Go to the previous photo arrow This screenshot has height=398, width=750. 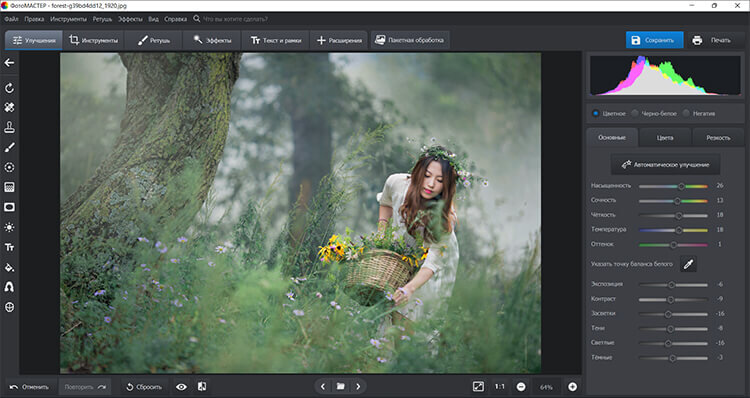pyautogui.click(x=323, y=387)
